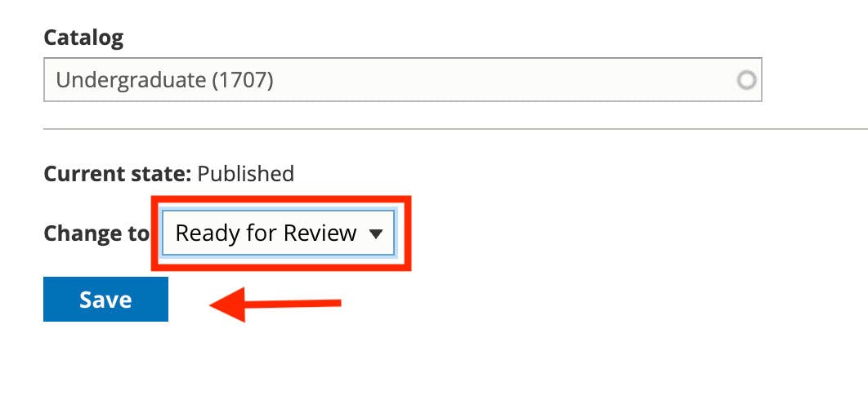The image size is (868, 418).
Task: Click the throbber circle beside Undergraduate (1707)
Action: (x=746, y=81)
